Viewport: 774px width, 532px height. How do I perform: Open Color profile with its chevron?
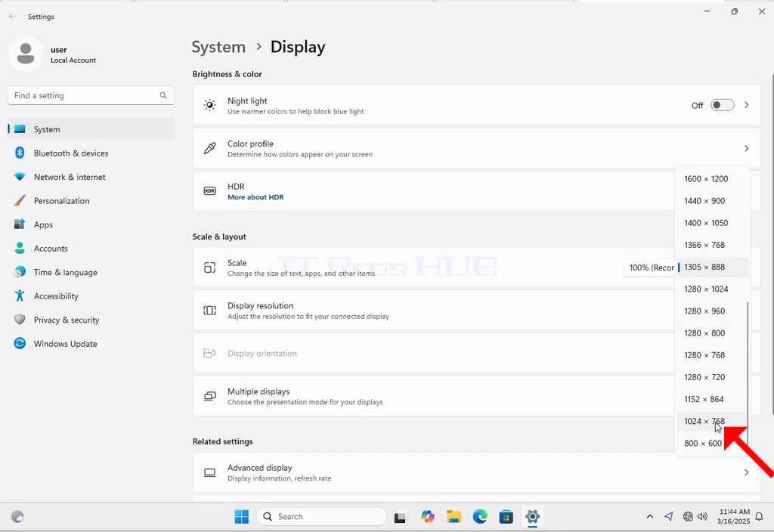[746, 148]
